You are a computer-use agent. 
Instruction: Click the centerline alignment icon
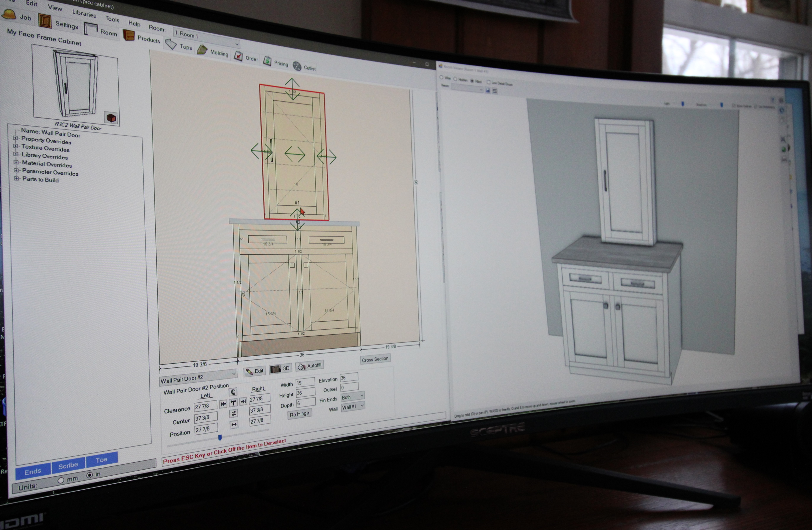(233, 392)
